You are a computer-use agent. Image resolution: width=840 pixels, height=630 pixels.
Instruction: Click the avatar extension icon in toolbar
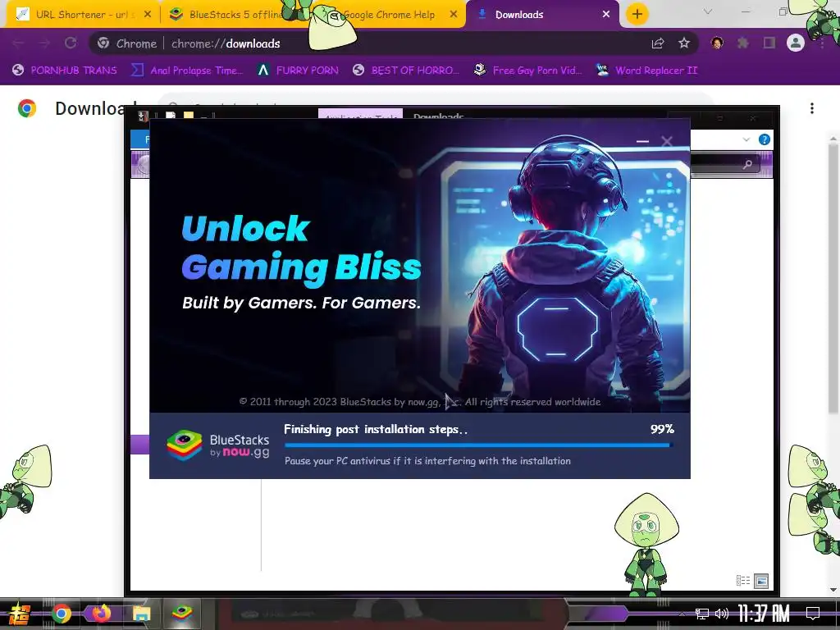[x=717, y=43]
